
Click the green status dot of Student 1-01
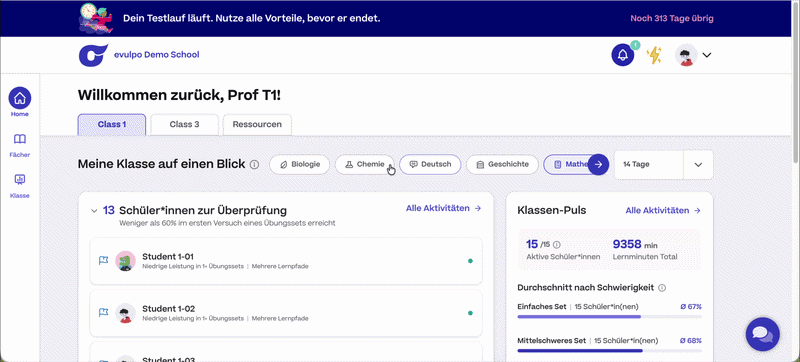point(470,261)
